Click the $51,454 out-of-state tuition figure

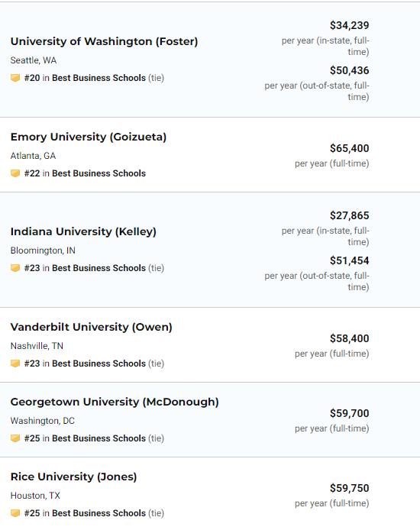[x=350, y=260]
